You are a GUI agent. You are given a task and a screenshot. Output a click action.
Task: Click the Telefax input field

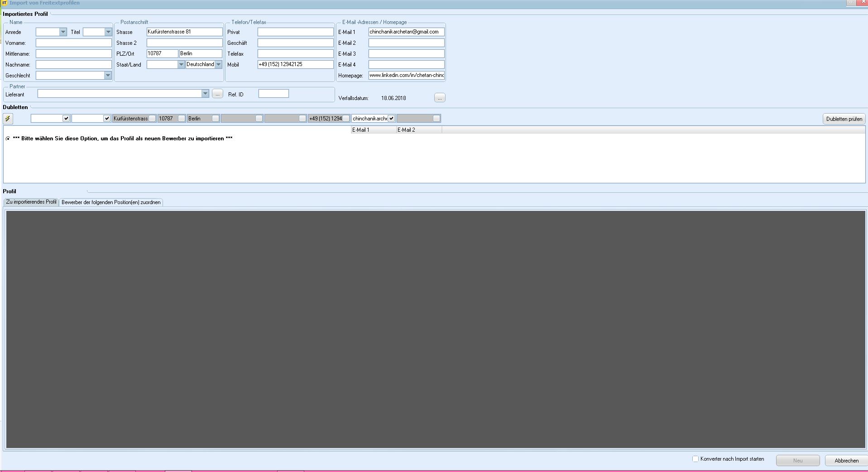[x=296, y=54]
